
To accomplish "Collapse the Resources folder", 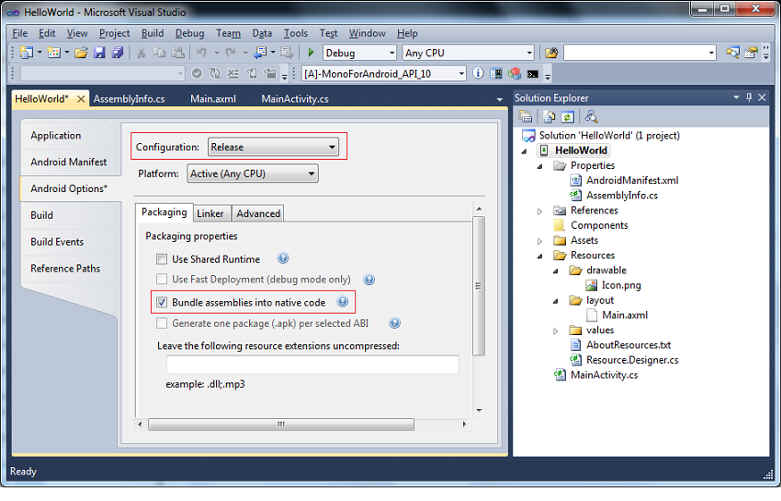I will (x=540, y=256).
